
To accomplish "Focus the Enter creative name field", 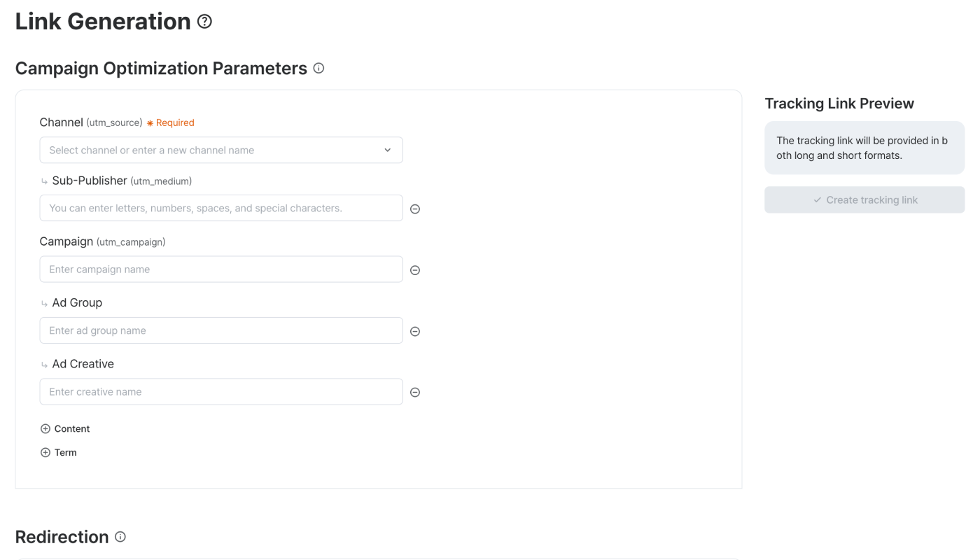I will tap(221, 392).
